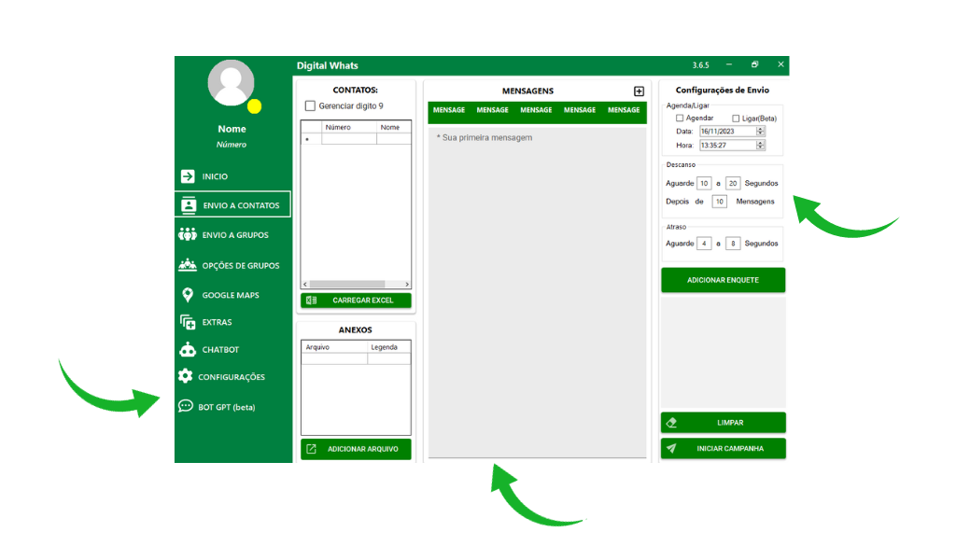The width and height of the screenshot is (956, 560).
Task: Open the Google Maps pin icon
Action: (188, 295)
